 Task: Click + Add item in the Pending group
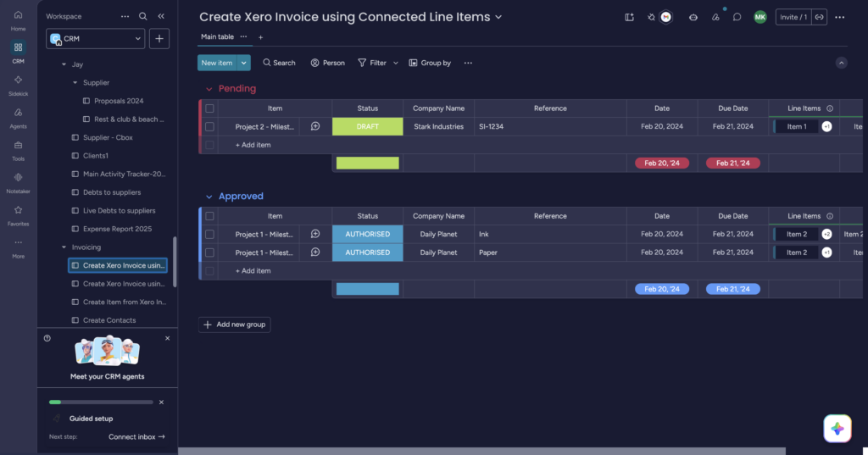tap(253, 145)
